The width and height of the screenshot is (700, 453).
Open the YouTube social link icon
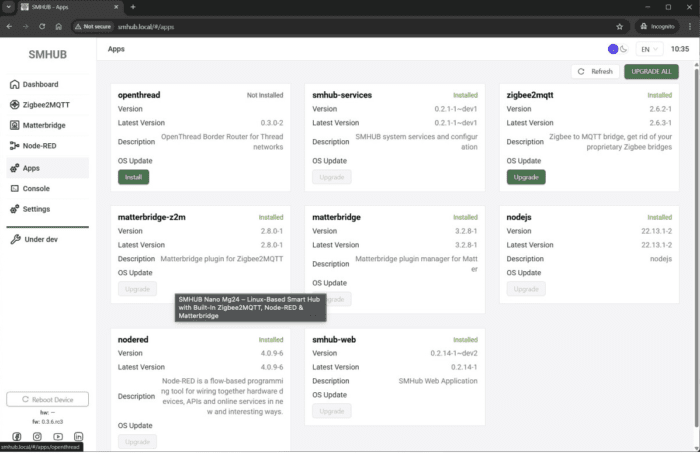point(58,437)
